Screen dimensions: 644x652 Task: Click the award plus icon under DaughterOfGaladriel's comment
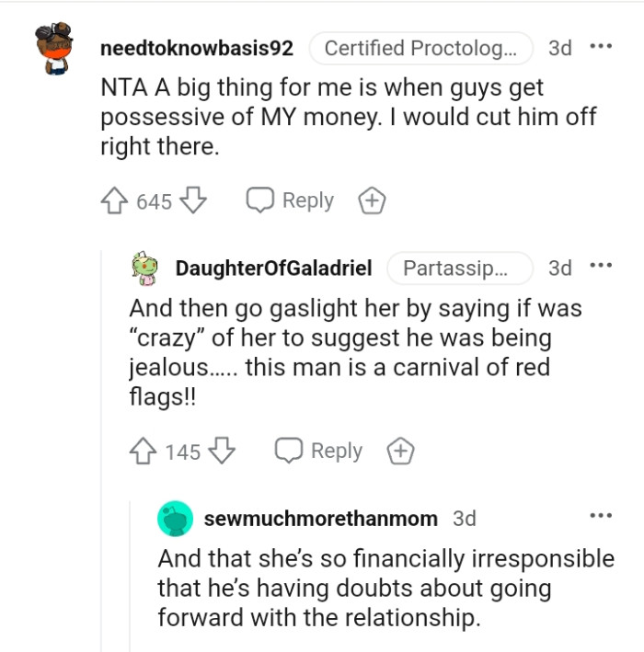[400, 452]
